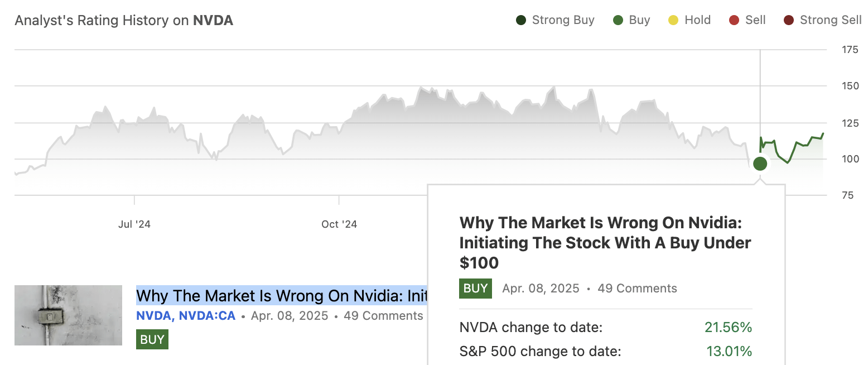The height and width of the screenshot is (365, 868).
Task: Toggle the Hold series visibility
Action: click(690, 20)
